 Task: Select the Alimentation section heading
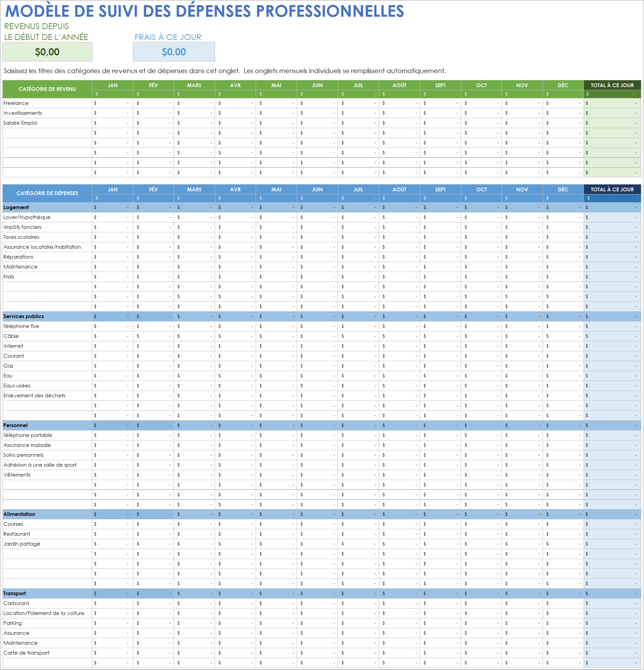tap(19, 515)
